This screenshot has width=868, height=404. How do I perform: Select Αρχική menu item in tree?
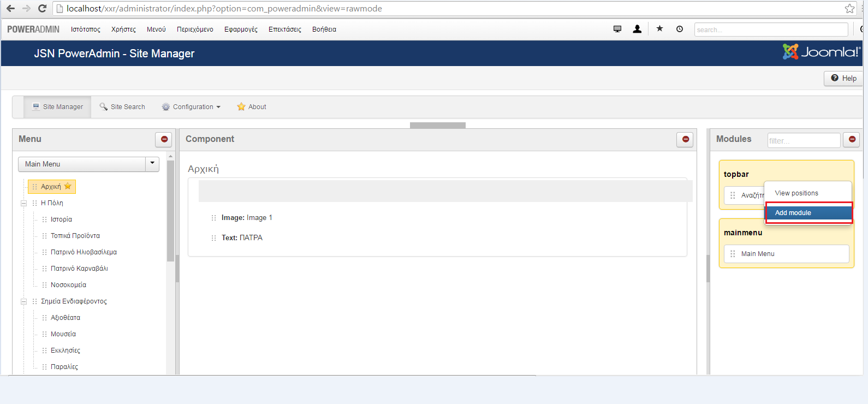pos(51,187)
